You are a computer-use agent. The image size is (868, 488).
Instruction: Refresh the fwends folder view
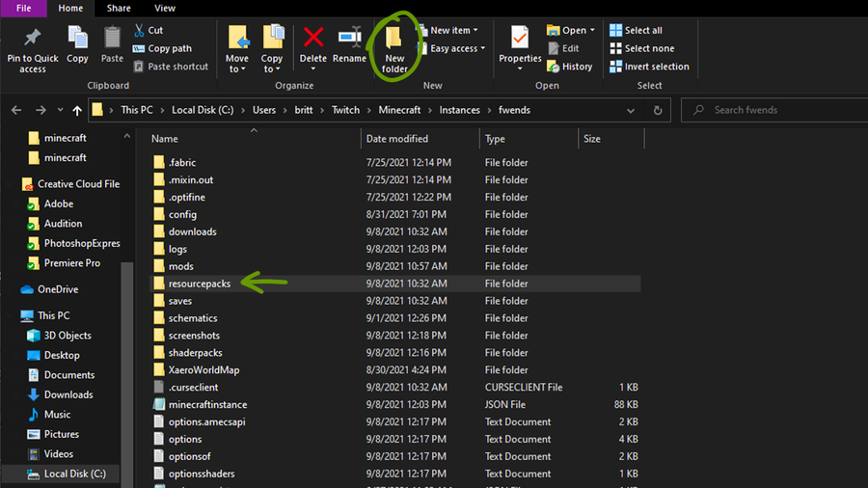658,110
